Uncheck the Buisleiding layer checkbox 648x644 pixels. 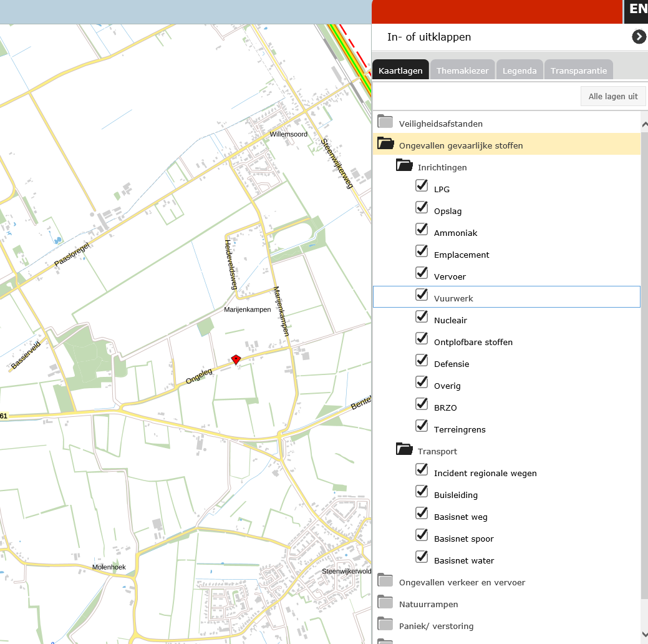click(x=422, y=492)
